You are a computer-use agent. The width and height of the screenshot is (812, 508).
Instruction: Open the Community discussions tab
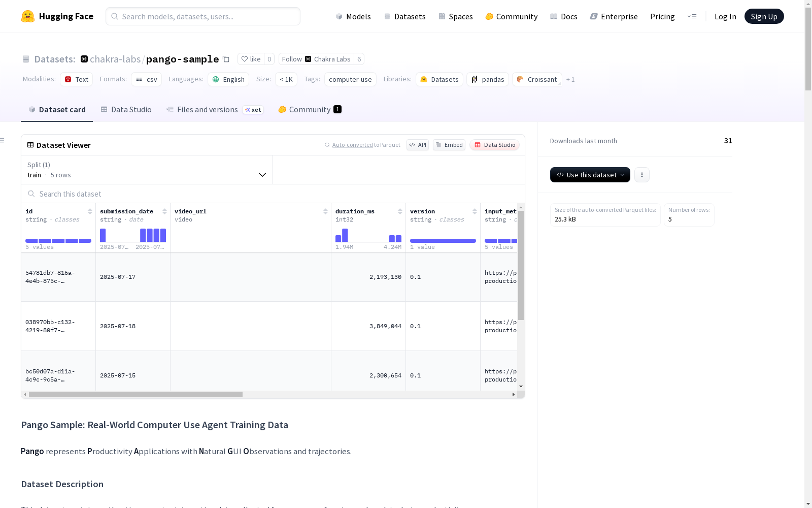click(x=310, y=110)
